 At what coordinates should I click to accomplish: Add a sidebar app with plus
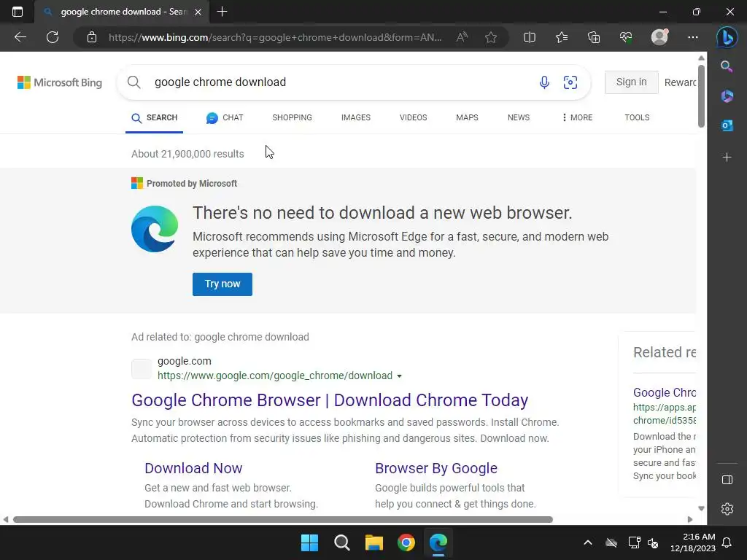pos(727,157)
